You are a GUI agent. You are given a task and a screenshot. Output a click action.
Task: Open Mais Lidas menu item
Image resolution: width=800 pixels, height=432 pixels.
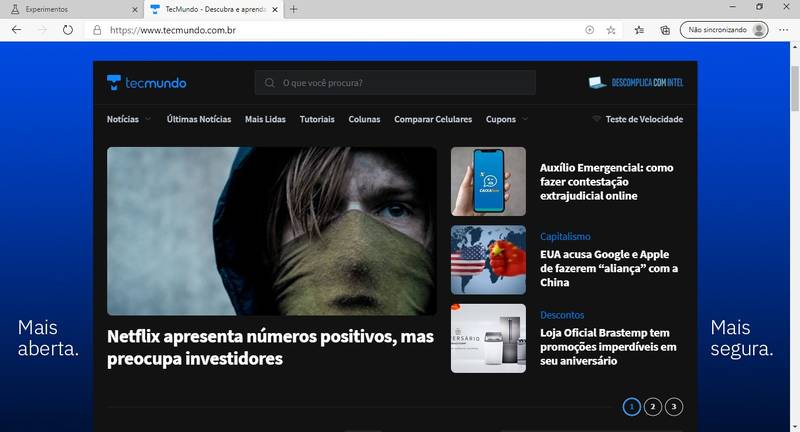pyautogui.click(x=265, y=119)
